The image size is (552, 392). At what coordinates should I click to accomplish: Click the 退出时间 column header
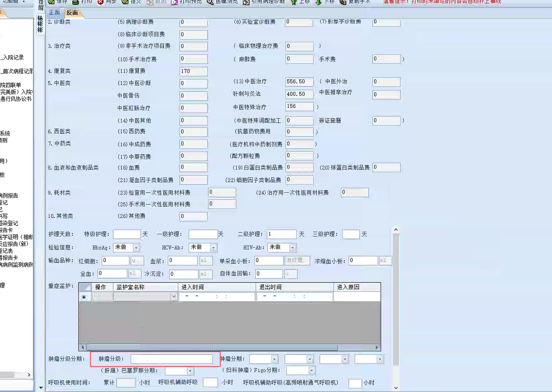(295, 287)
